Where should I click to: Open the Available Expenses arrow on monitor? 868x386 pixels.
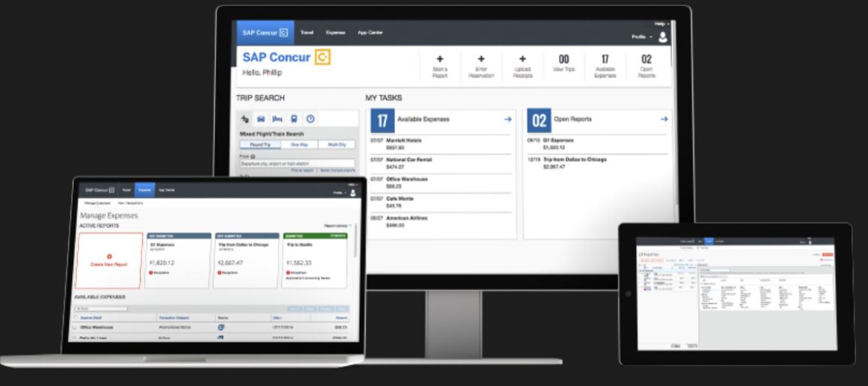(x=508, y=119)
